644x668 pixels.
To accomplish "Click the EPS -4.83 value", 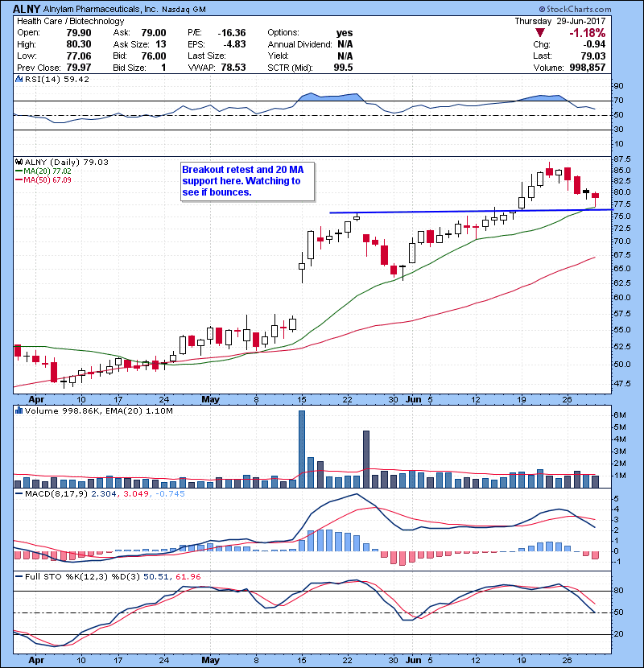I will 234,44.
